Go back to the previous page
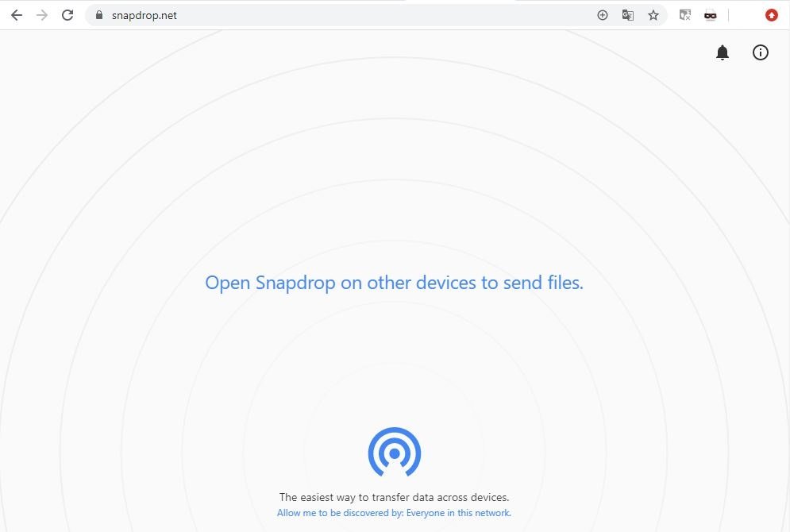This screenshot has width=790, height=532. pyautogui.click(x=17, y=15)
